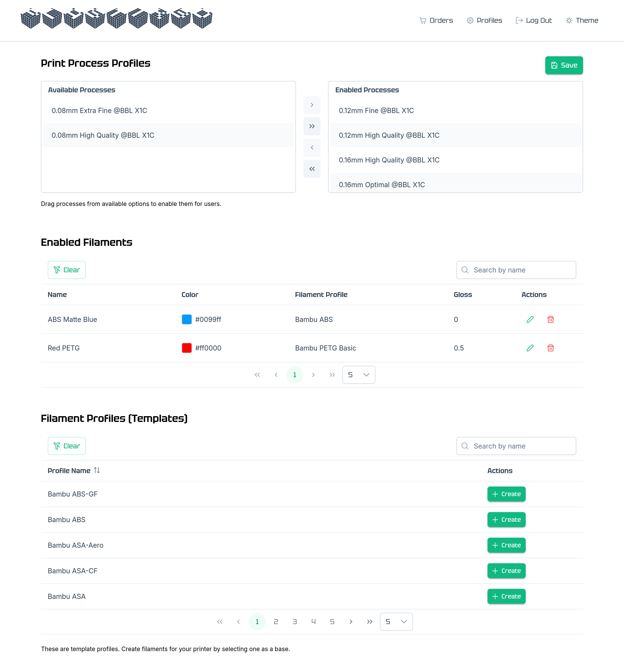Click the Save button
Image resolution: width=624 pixels, height=672 pixels.
click(564, 65)
